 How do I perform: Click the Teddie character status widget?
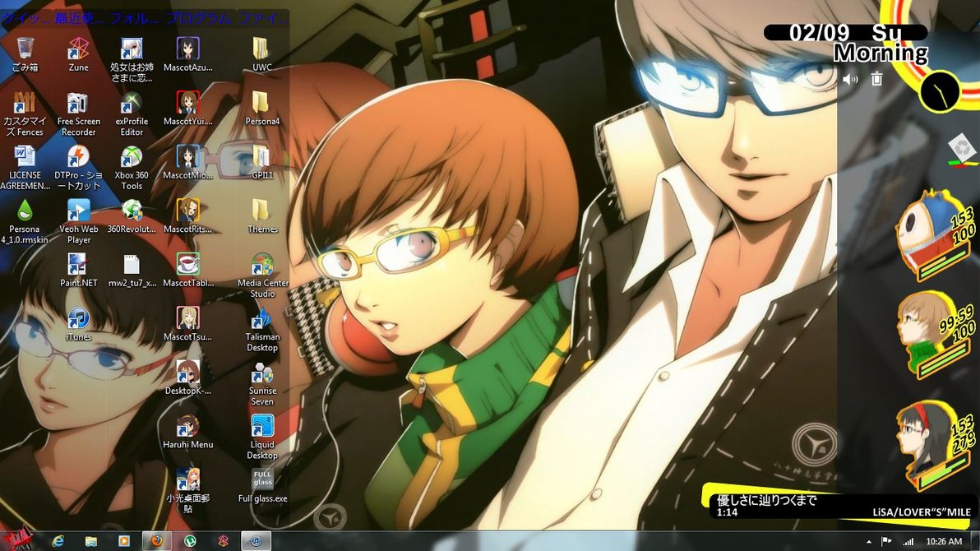(936, 235)
